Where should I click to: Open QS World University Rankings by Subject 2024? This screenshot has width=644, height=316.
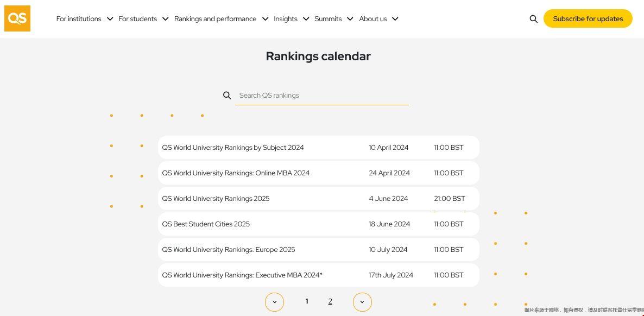click(x=233, y=148)
